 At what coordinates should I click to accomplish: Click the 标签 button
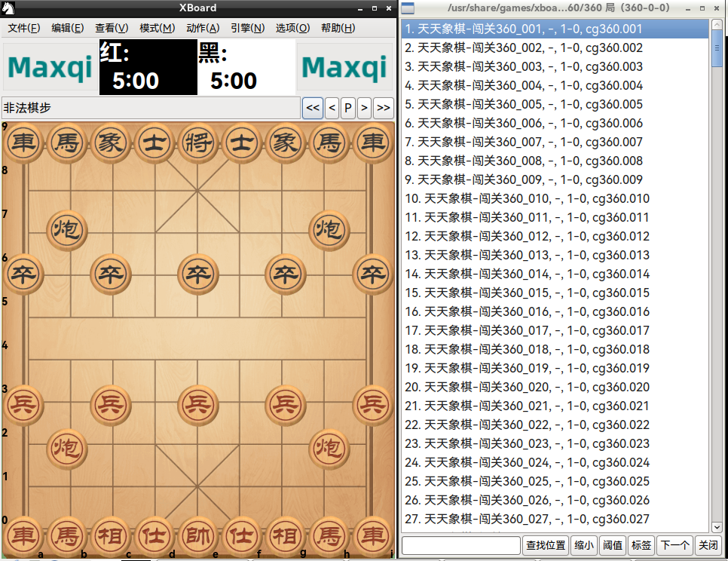(x=641, y=545)
